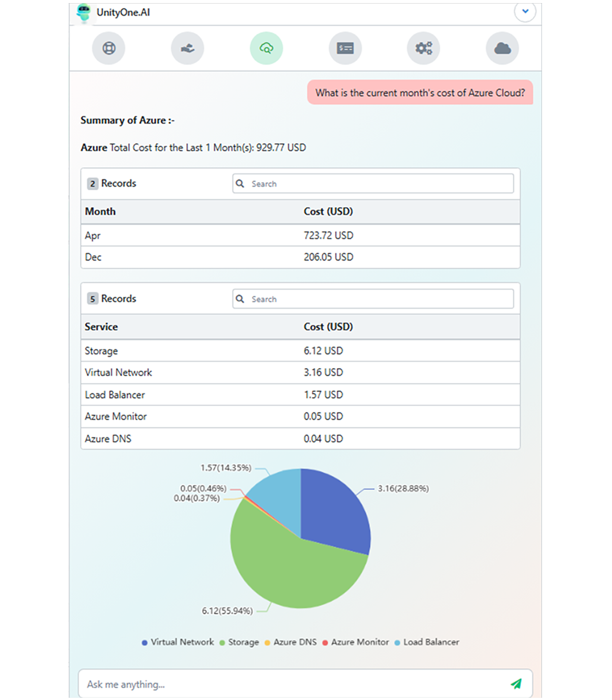The height and width of the screenshot is (700, 612).
Task: Select the Azure DNS service row
Action: coord(300,438)
